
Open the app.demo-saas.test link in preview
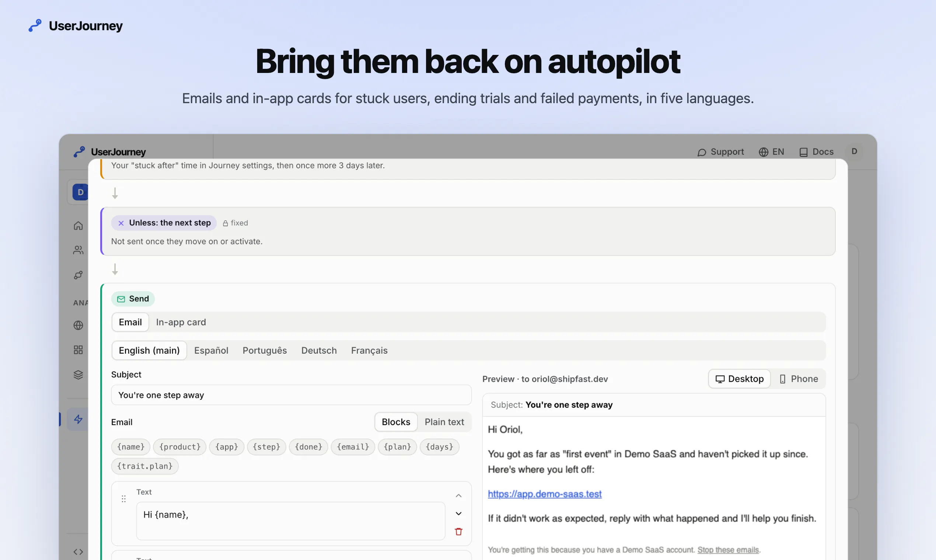click(545, 494)
